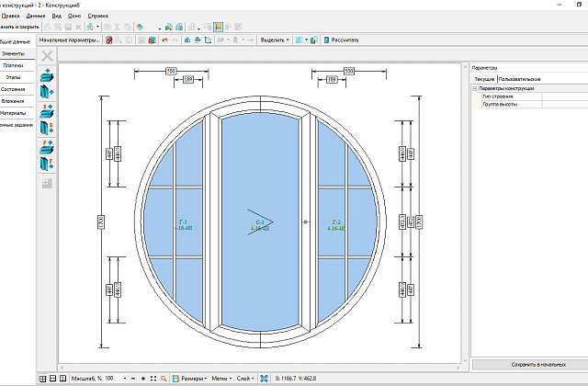Image resolution: width=588 pixels, height=386 pixels.
Task: Open the Данные menu
Action: pyautogui.click(x=36, y=16)
